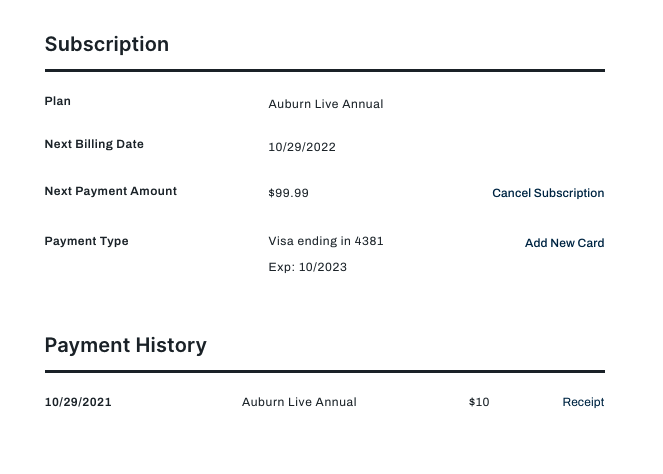Click the Subscription section heading
The image size is (663, 474).
107,44
